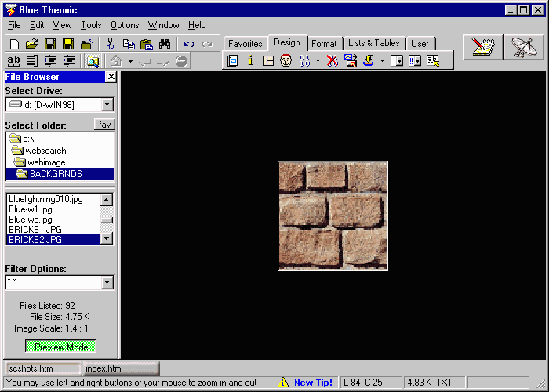The height and width of the screenshot is (392, 549).
Task: Toggle the green Preview Mode button
Action: (x=60, y=347)
